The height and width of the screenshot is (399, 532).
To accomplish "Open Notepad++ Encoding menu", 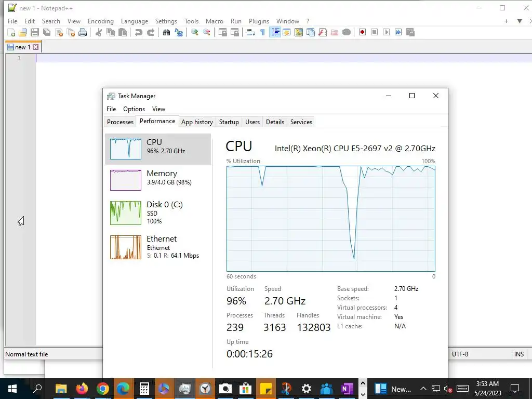I will coord(101,21).
